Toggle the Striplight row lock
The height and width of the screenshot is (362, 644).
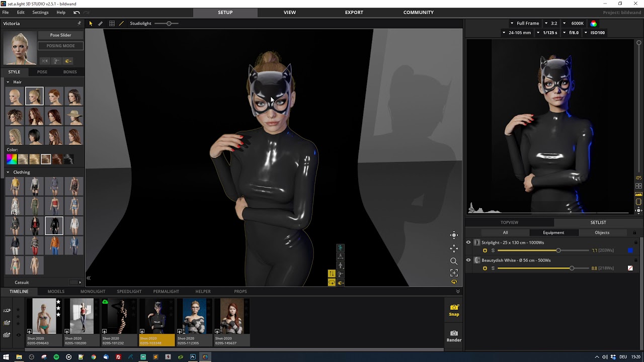click(636, 243)
